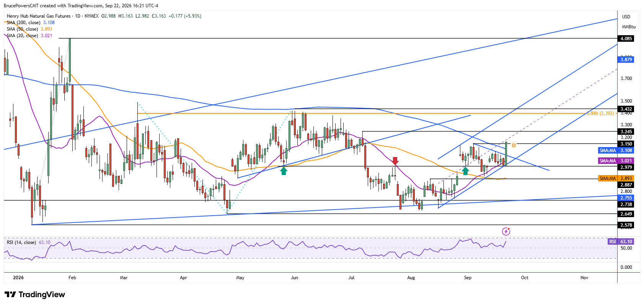Click the 3.150 price level label

pos(626,144)
